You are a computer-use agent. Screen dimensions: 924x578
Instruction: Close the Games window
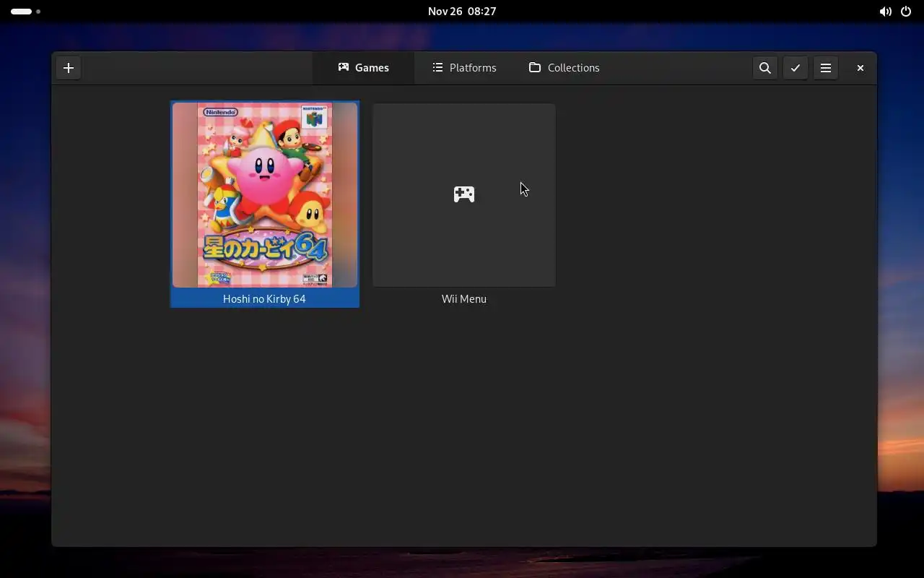point(860,68)
